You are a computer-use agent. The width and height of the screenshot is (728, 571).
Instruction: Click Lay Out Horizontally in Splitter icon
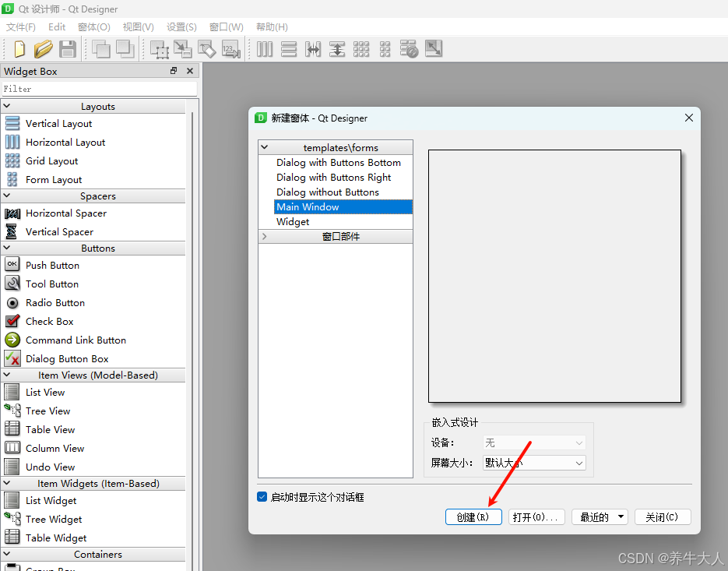(x=313, y=49)
